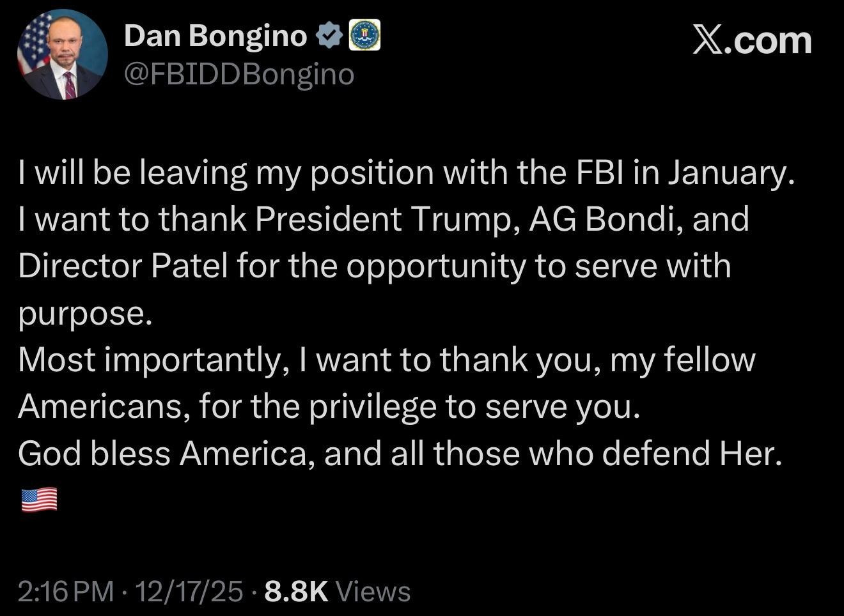Click the sentence about leaving the FBI
The image size is (844, 616).
pos(405,173)
